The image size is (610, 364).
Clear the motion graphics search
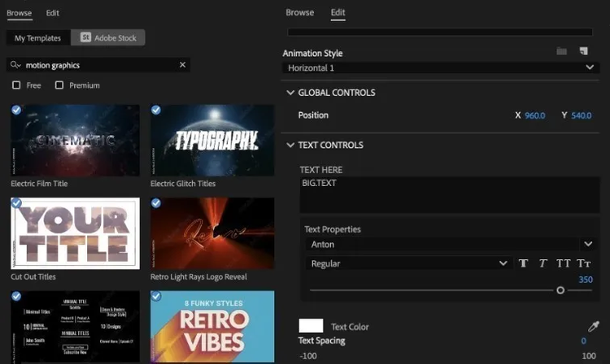[x=182, y=65]
